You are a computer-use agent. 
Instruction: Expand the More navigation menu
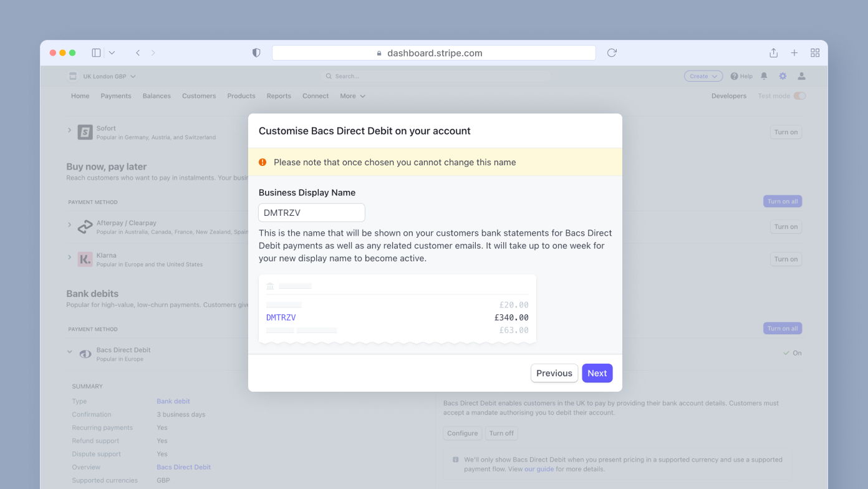click(x=352, y=95)
